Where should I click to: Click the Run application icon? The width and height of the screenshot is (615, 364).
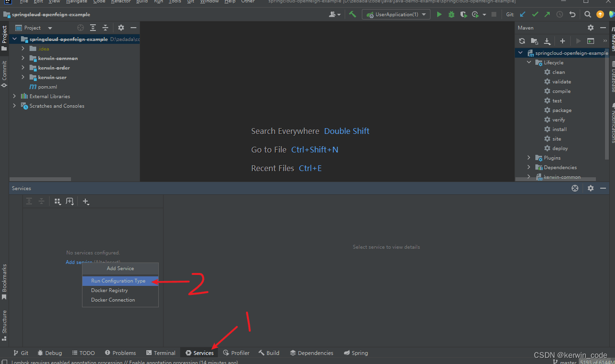439,14
